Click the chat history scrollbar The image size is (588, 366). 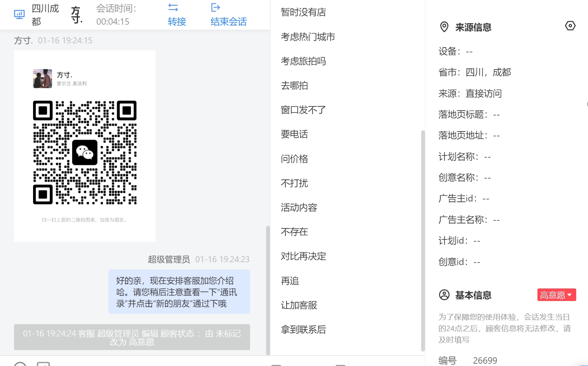[268, 290]
